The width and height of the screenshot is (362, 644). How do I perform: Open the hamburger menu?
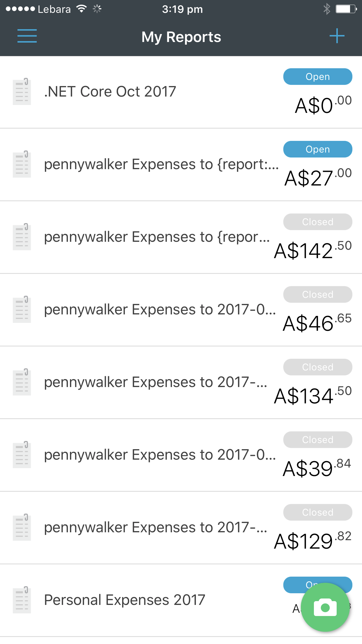(x=27, y=36)
